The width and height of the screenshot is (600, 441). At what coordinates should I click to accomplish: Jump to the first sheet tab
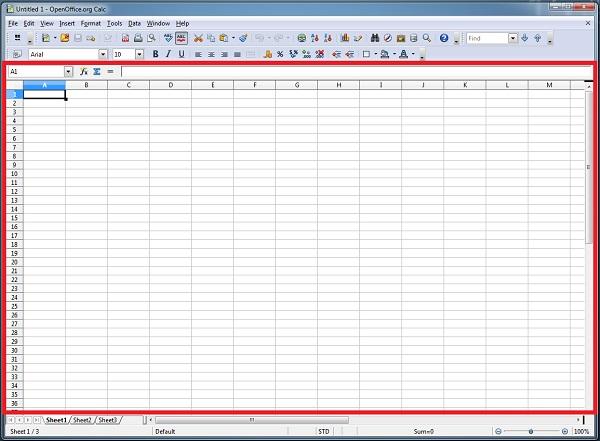11,420
